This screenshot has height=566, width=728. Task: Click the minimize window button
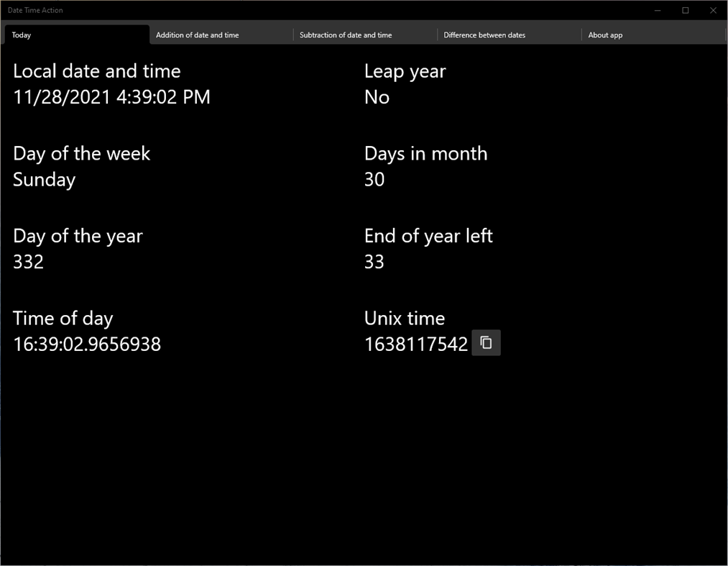(658, 10)
